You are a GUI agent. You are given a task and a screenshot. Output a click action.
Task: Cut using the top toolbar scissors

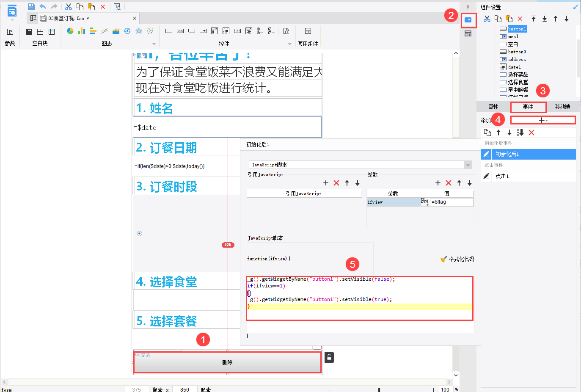68,7
